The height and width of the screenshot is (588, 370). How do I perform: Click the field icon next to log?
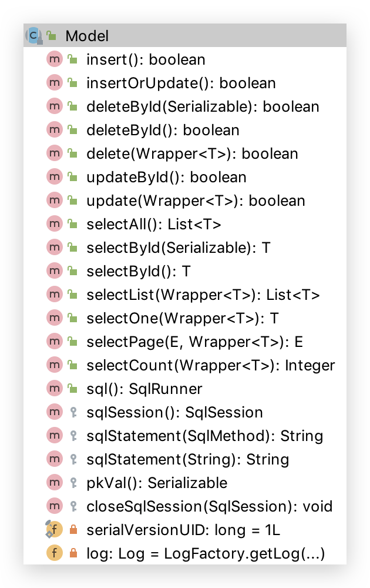[x=54, y=553]
